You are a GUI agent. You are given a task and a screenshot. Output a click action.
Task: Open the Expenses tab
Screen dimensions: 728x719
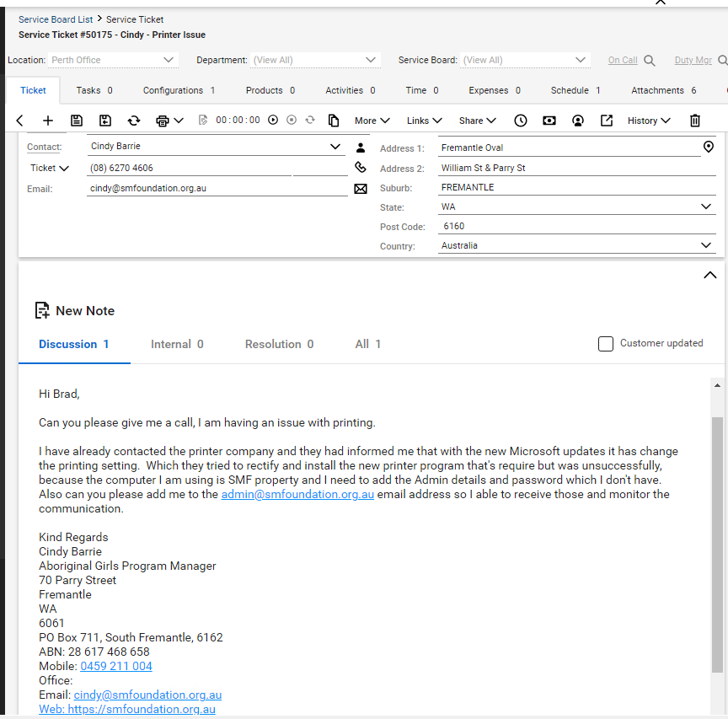(495, 90)
